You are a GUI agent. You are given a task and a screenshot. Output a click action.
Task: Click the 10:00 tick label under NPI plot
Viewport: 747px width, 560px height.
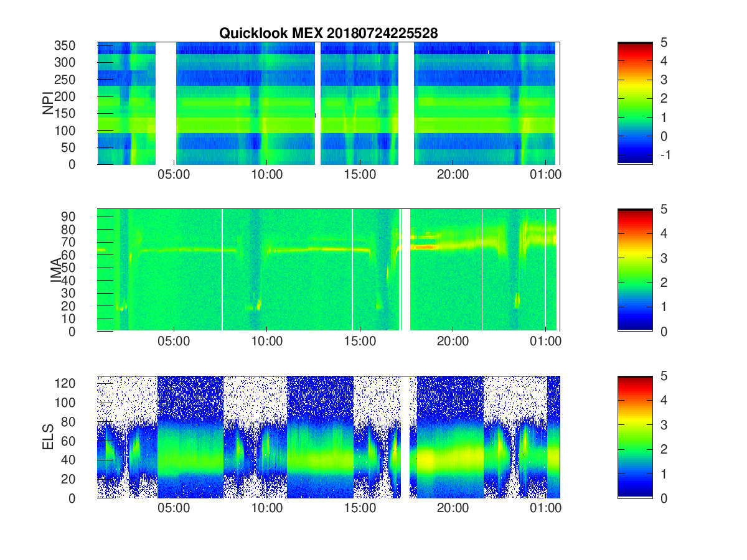pos(267,175)
